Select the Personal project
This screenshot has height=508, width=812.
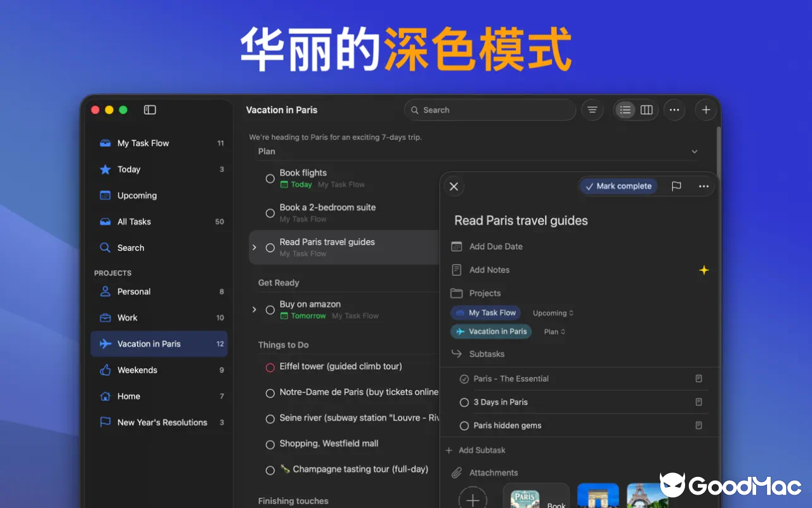(x=159, y=291)
